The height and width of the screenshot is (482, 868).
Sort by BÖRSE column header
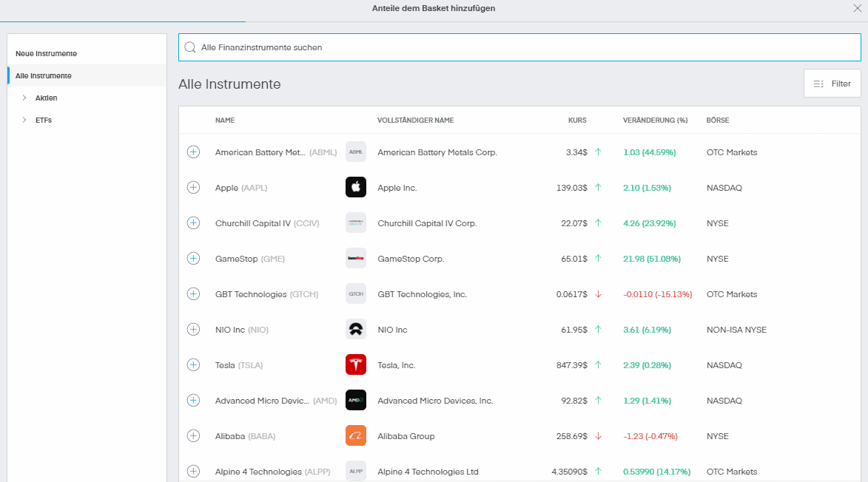click(718, 120)
